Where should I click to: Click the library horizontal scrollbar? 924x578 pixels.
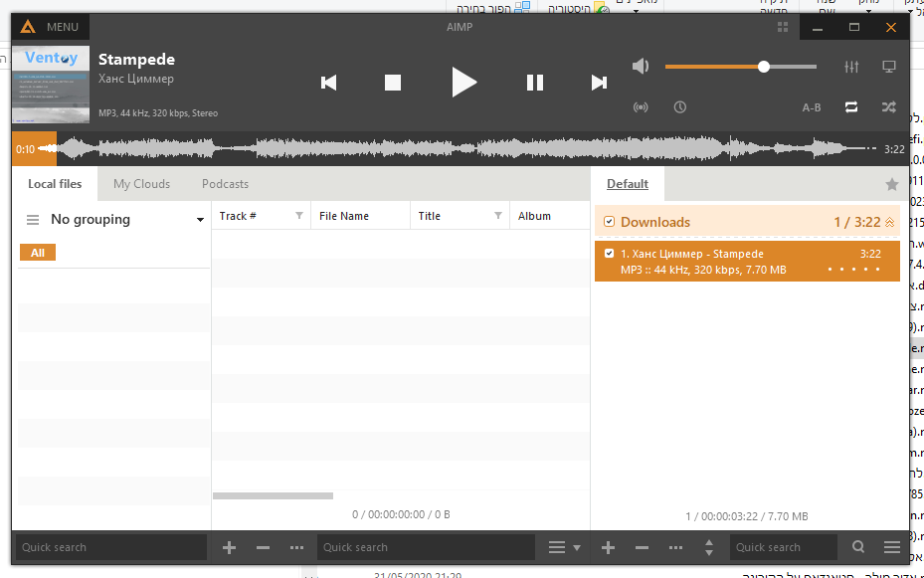point(273,496)
